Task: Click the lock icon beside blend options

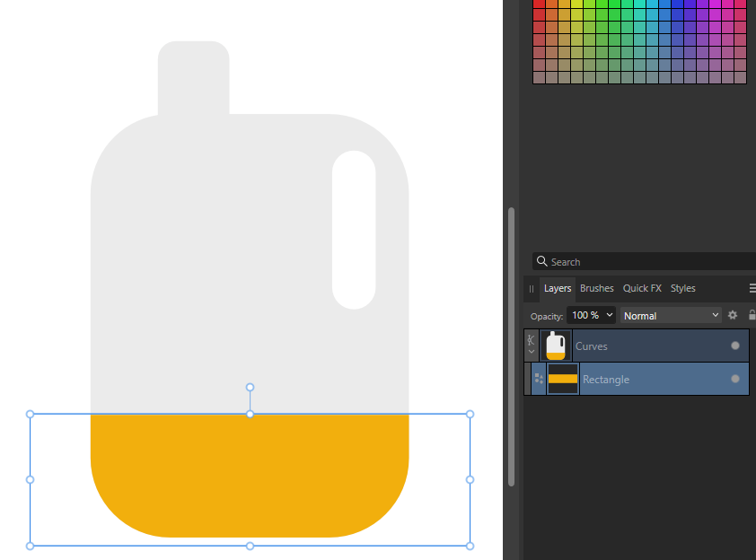Action: click(x=752, y=315)
